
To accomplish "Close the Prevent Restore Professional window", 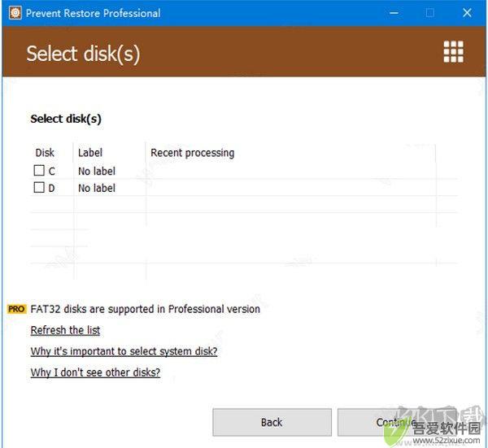I will 467,13.
